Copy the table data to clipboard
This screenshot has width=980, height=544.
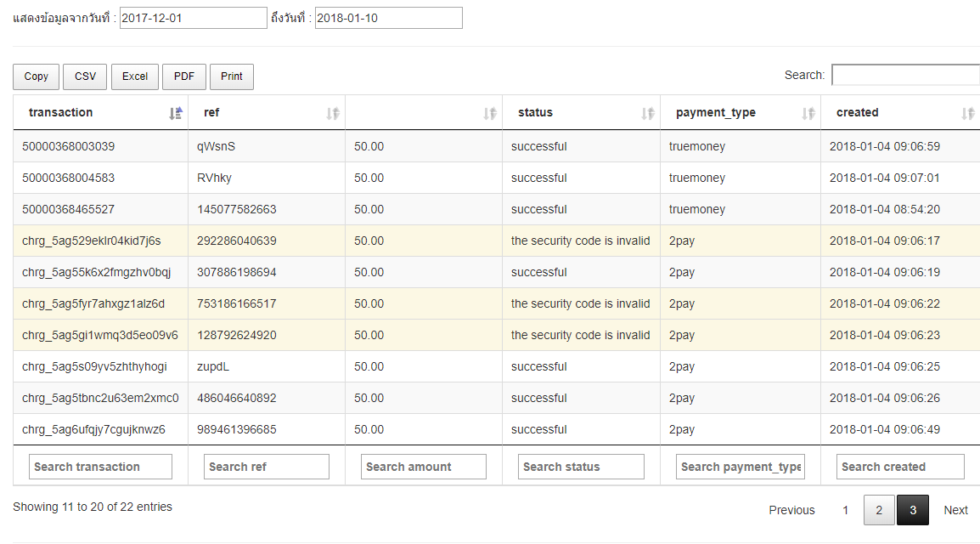[x=37, y=76]
